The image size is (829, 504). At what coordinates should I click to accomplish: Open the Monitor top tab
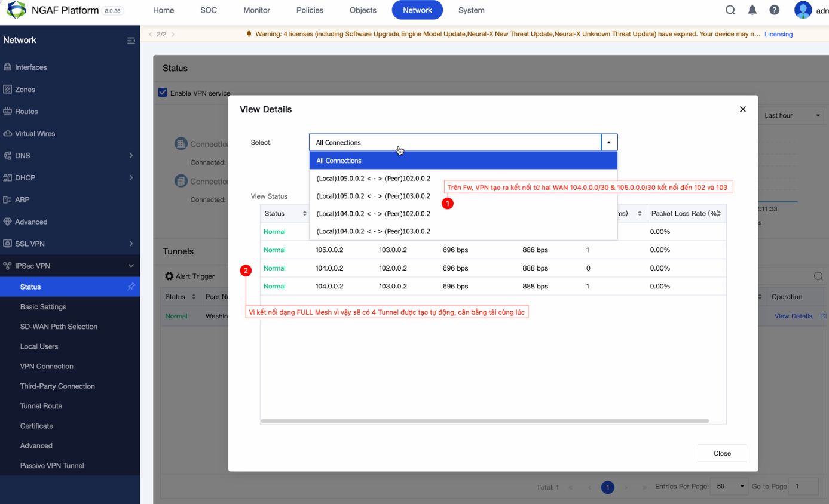tap(256, 10)
